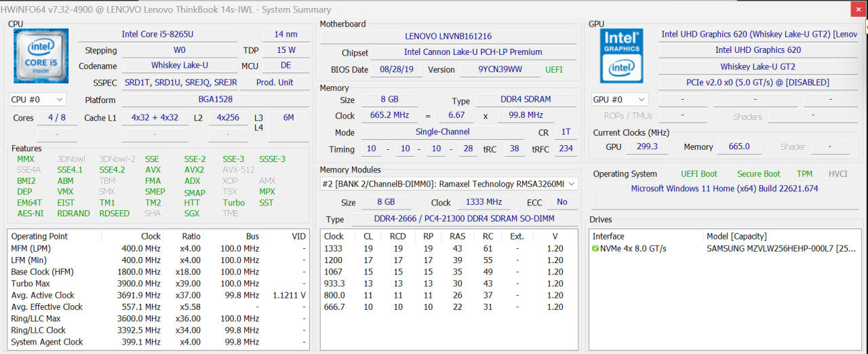The width and height of the screenshot is (868, 354).
Task: Click the PCIe v2.0 x0 DISABLED field
Action: (757, 83)
